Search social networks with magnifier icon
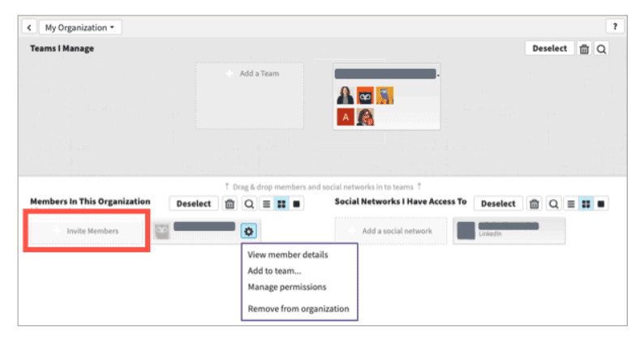 (553, 204)
